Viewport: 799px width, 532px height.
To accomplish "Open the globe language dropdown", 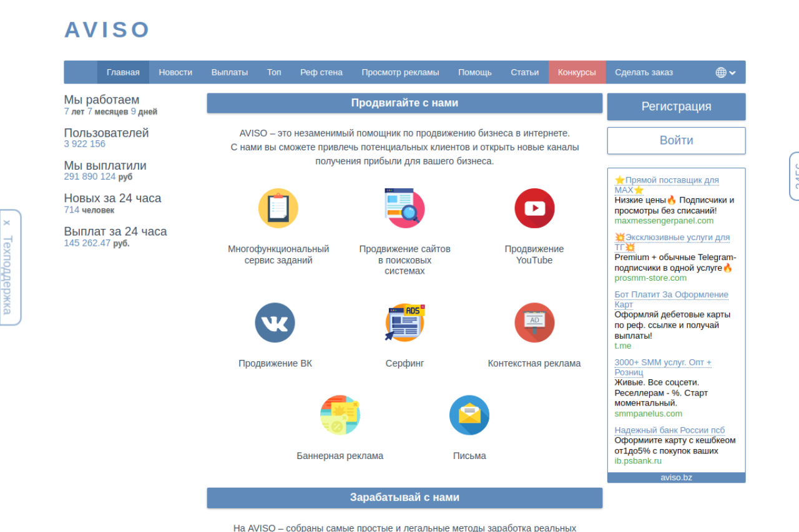I will click(725, 72).
